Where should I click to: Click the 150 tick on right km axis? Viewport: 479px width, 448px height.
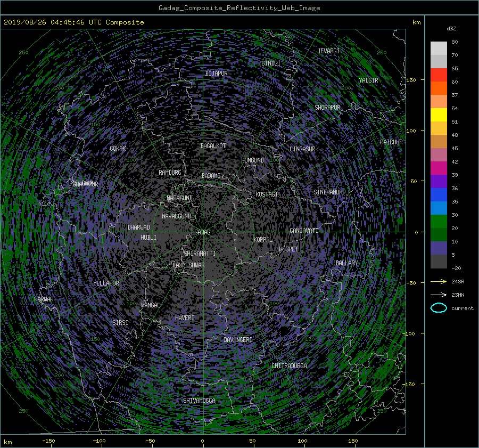tap(411, 80)
